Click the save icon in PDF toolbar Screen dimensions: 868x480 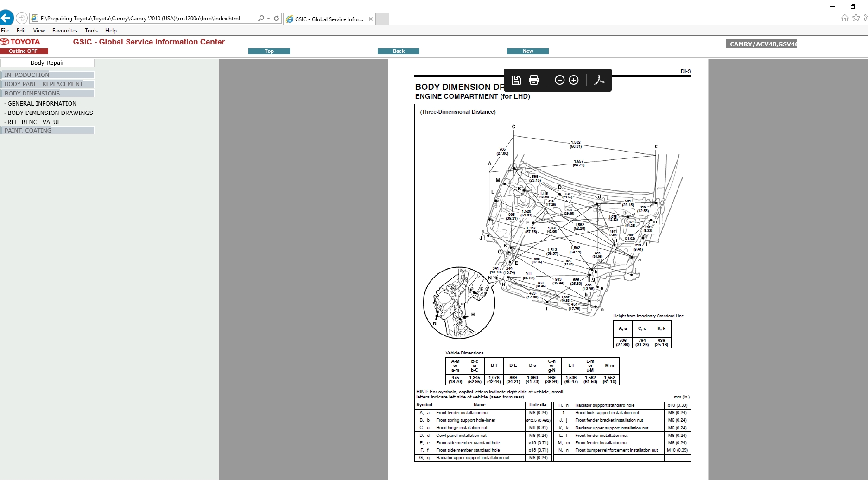[x=516, y=80]
